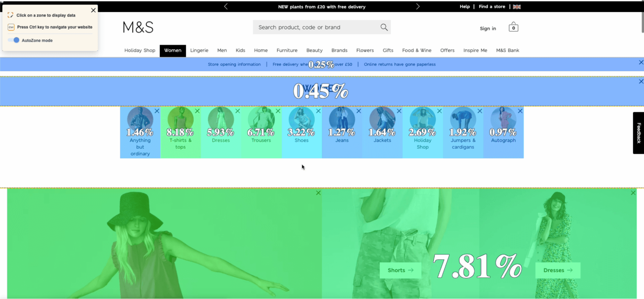Click the search magnifier icon
This screenshot has height=299, width=644.
384,27
